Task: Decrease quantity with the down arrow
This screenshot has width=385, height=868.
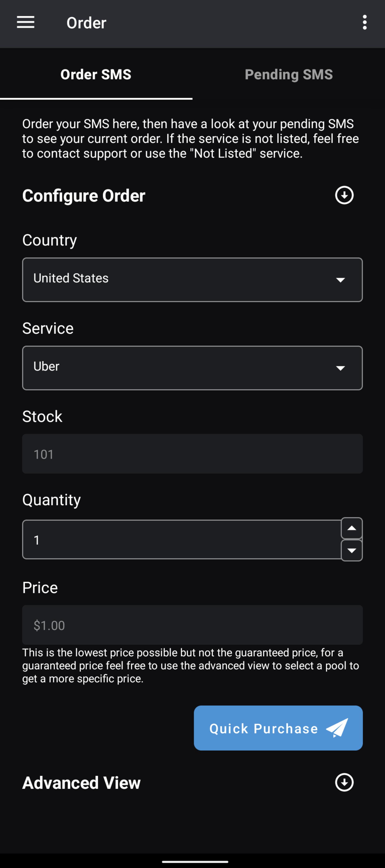Action: 352,551
